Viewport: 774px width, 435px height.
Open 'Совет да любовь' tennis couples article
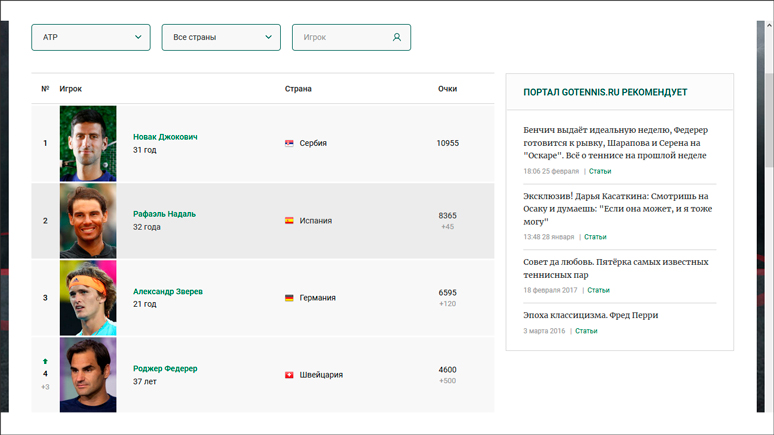(x=616, y=268)
